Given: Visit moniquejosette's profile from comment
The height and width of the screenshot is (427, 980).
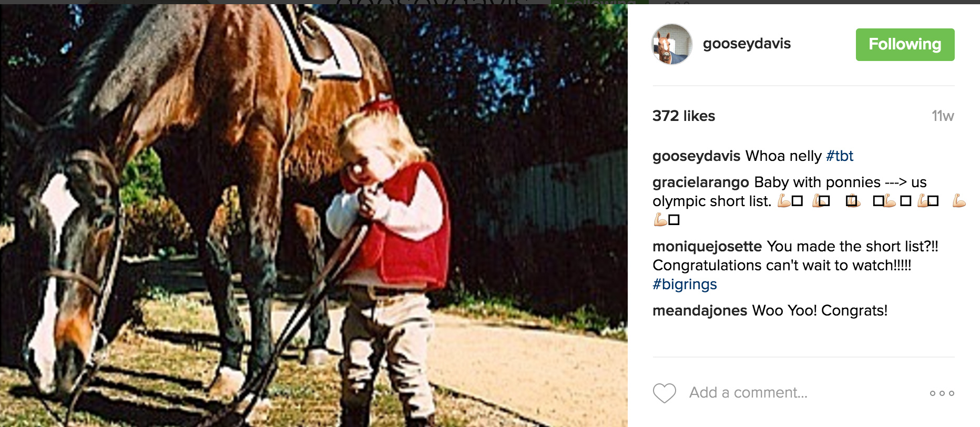Looking at the screenshot, I should click(707, 246).
